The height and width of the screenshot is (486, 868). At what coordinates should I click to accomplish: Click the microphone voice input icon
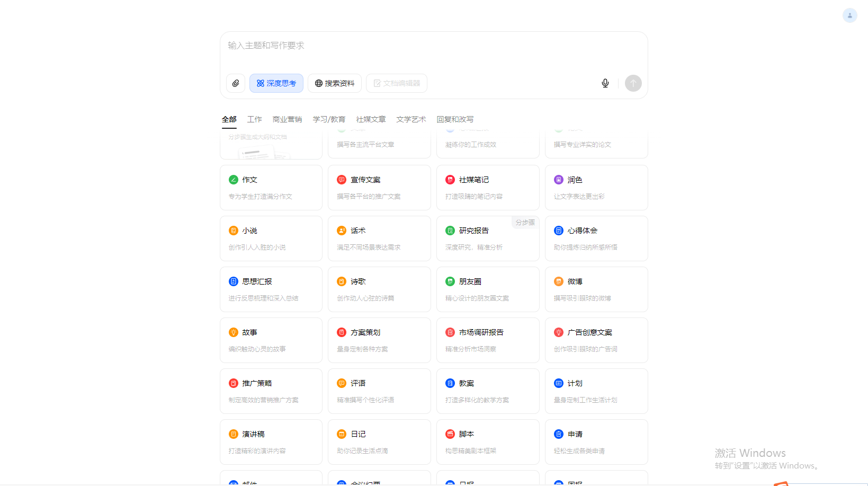[x=605, y=83]
